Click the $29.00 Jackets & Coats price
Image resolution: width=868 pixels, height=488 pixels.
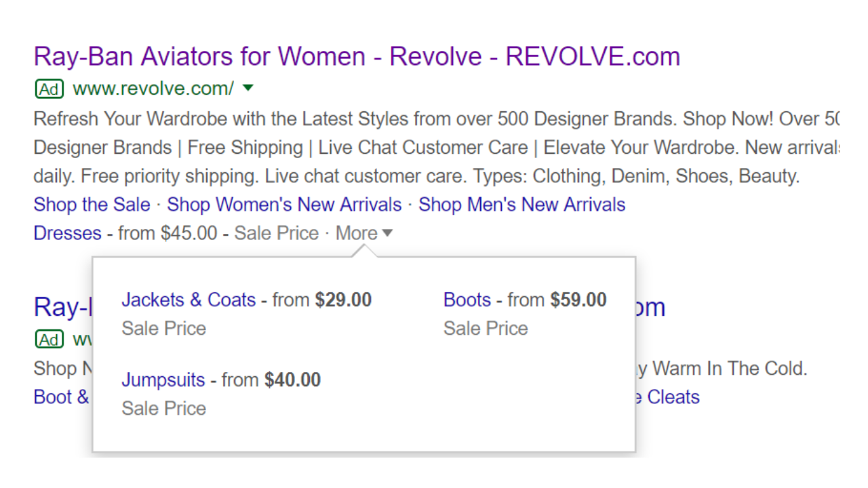click(x=343, y=300)
